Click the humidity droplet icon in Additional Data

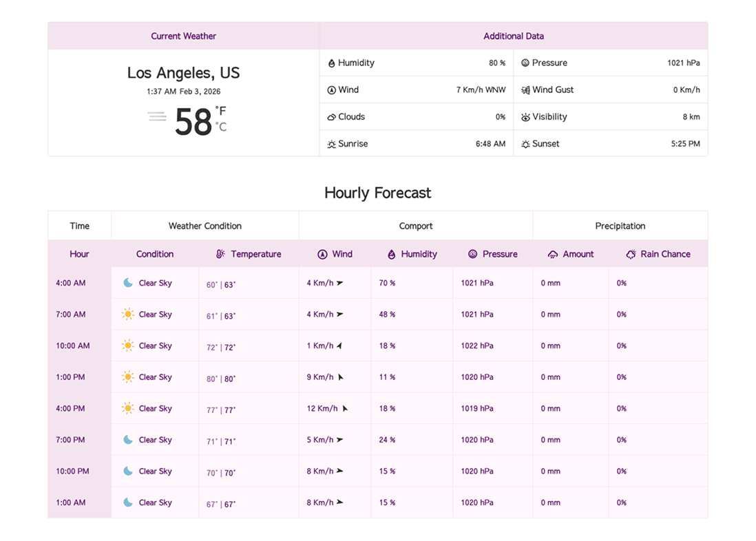pyautogui.click(x=331, y=63)
